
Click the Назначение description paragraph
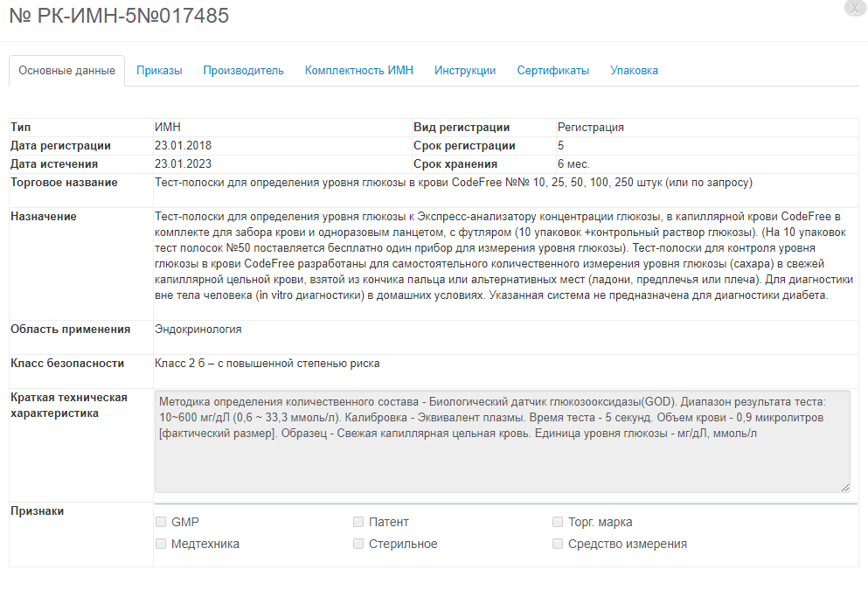pyautogui.click(x=503, y=256)
